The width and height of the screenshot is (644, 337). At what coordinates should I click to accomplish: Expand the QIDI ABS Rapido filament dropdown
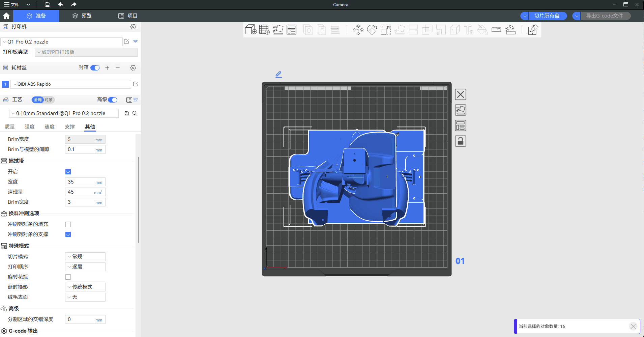71,84
